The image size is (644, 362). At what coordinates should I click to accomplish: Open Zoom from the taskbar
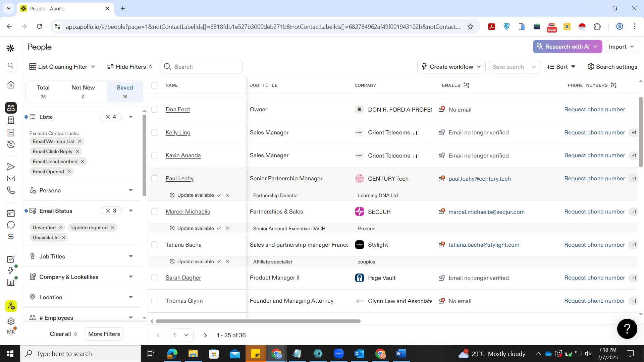coord(339,354)
